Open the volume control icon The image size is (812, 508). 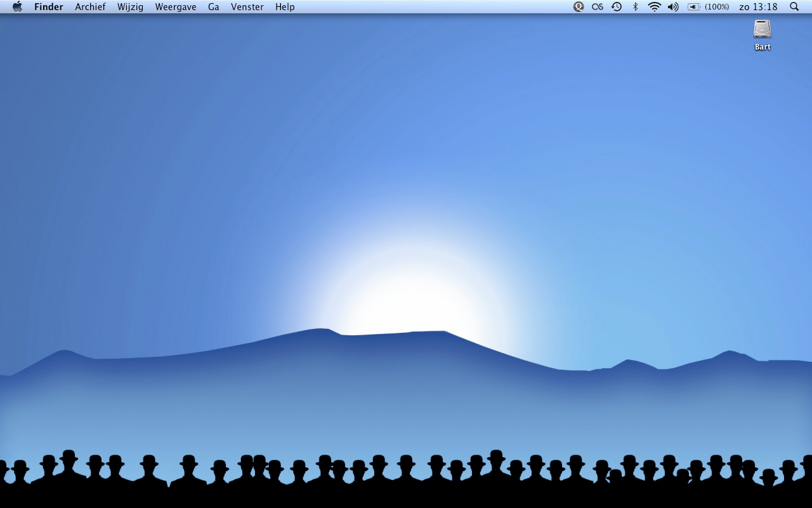[673, 7]
